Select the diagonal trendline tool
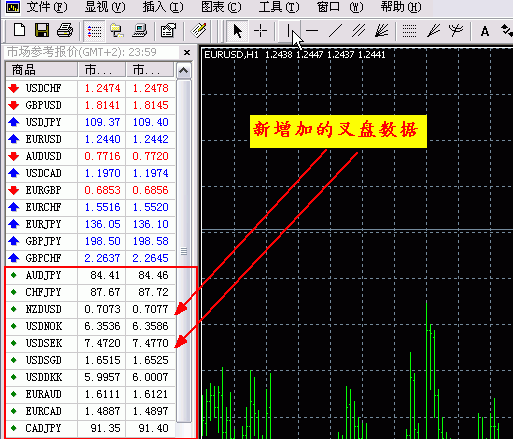 335,31
